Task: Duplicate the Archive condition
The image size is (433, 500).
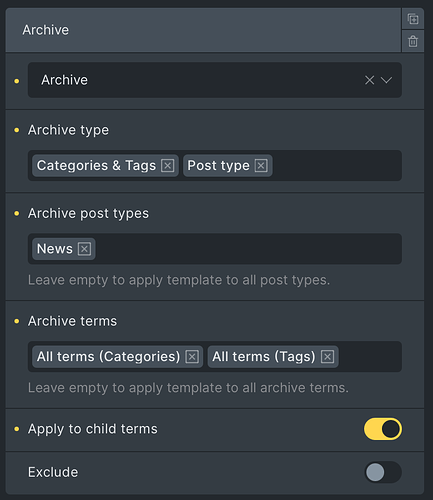Action: [413, 19]
